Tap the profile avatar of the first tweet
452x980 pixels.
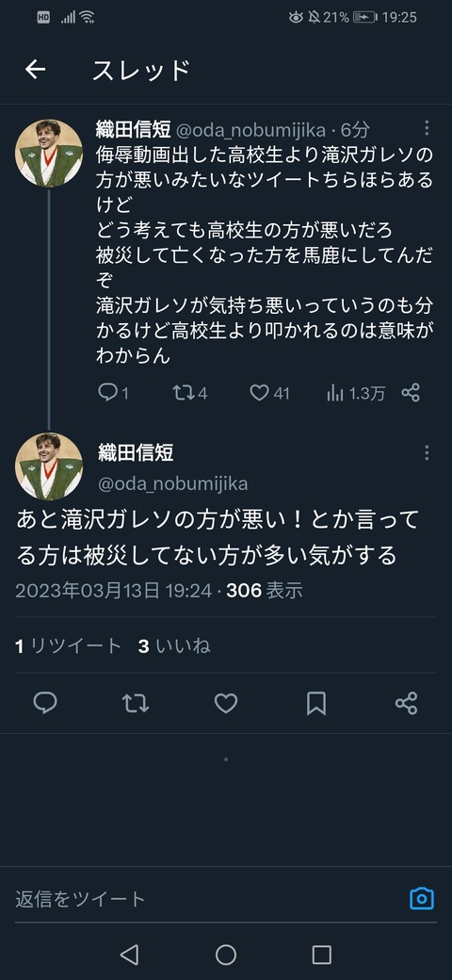click(x=49, y=153)
